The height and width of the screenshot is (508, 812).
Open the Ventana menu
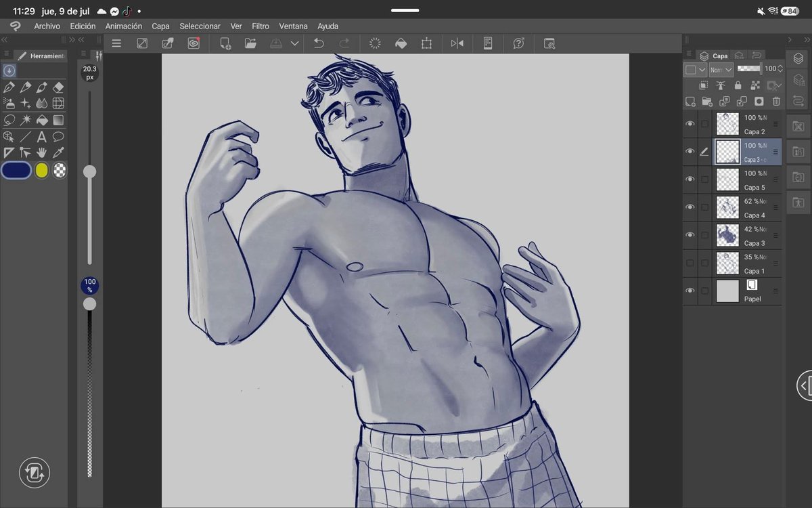point(294,26)
